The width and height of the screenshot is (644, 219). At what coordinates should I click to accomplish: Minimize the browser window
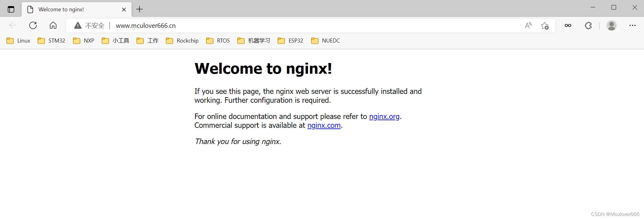pyautogui.click(x=593, y=8)
